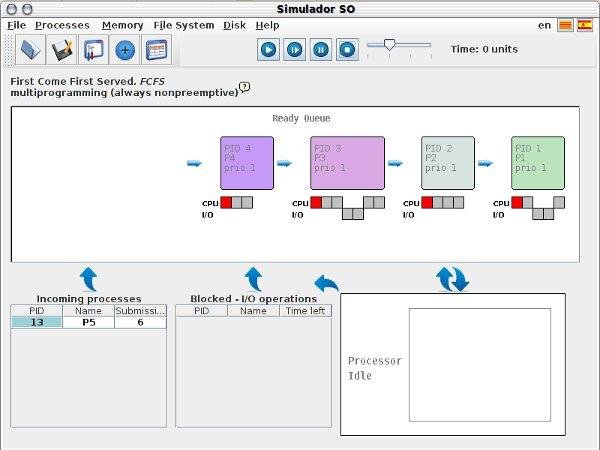The width and height of the screenshot is (600, 450).
Task: Add a new process with plus icon
Action: (125, 50)
